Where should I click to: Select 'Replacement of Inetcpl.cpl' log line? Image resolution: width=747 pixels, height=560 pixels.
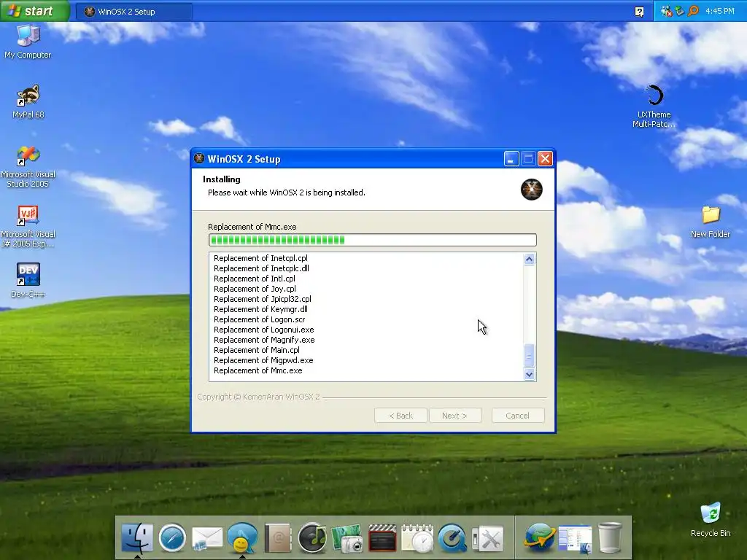click(x=260, y=258)
